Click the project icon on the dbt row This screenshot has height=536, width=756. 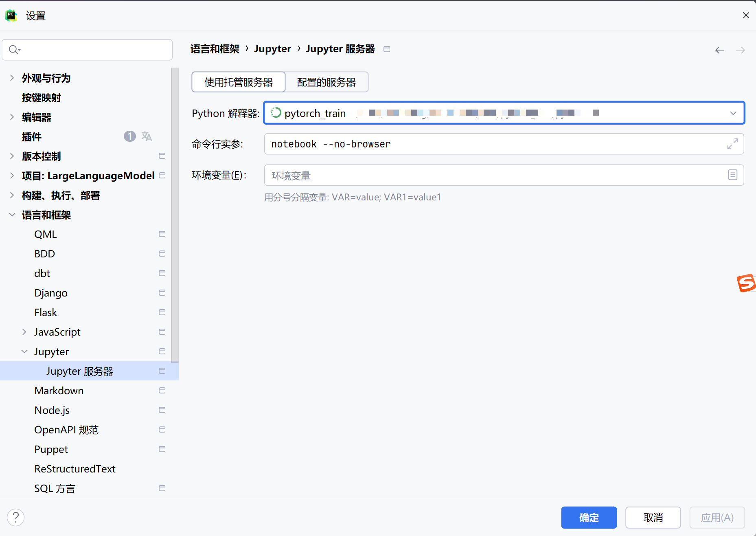[162, 273]
